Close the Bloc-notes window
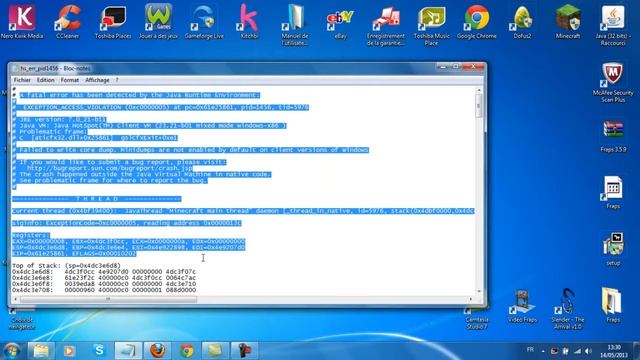The height and width of the screenshot is (360, 640). click(x=473, y=67)
